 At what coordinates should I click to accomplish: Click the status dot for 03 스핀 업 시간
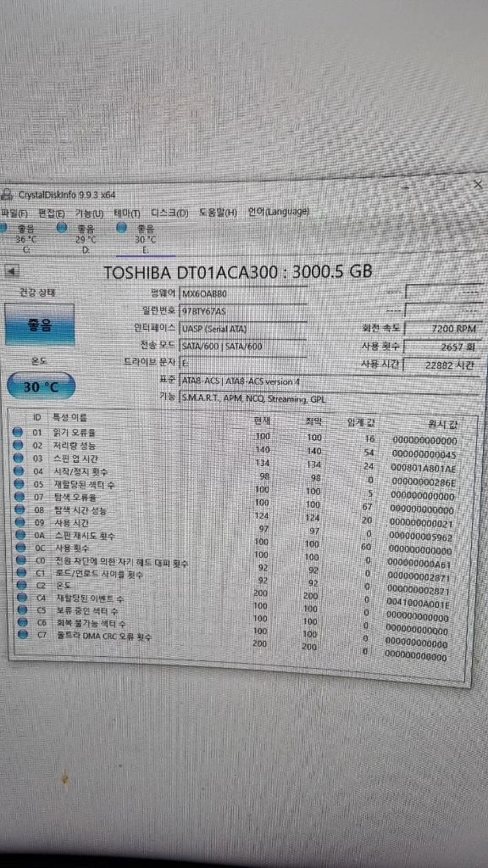point(19,458)
